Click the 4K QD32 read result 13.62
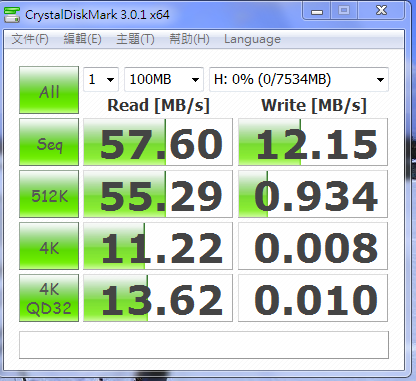 point(158,298)
